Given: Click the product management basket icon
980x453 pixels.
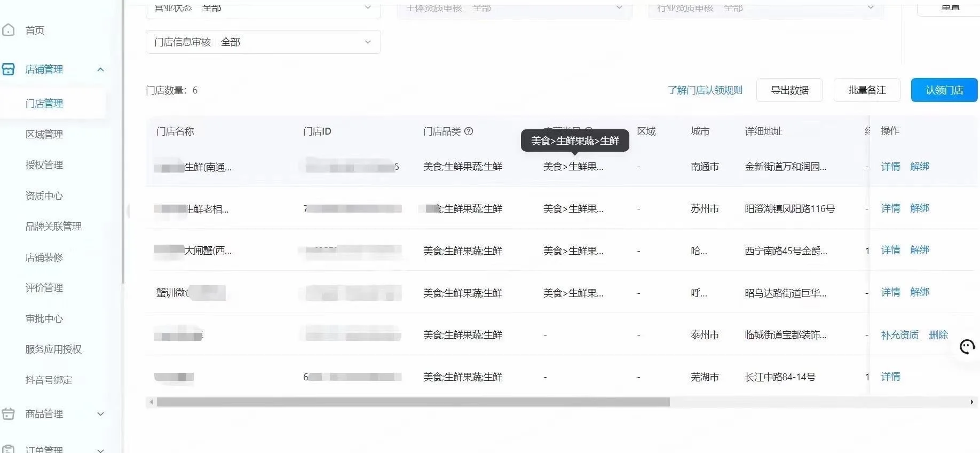Looking at the screenshot, I should pos(9,414).
